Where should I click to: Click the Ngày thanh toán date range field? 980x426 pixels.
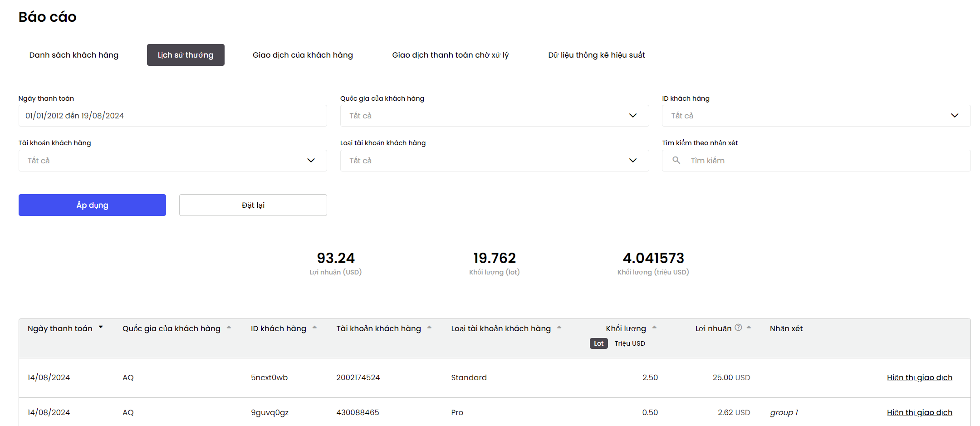(x=173, y=116)
